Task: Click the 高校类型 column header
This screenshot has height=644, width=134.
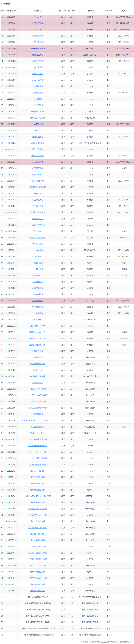Action: point(123,11)
